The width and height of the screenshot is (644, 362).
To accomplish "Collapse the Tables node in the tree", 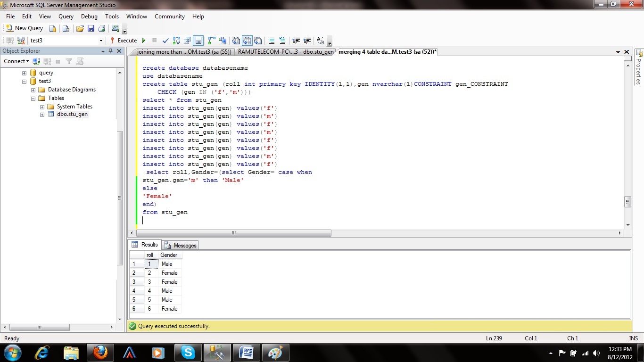I will pyautogui.click(x=33, y=99).
